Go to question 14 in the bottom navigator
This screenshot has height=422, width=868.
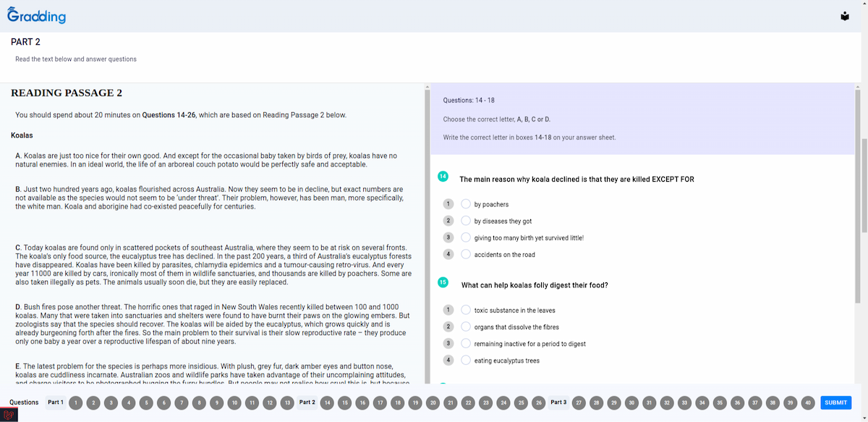(x=327, y=402)
